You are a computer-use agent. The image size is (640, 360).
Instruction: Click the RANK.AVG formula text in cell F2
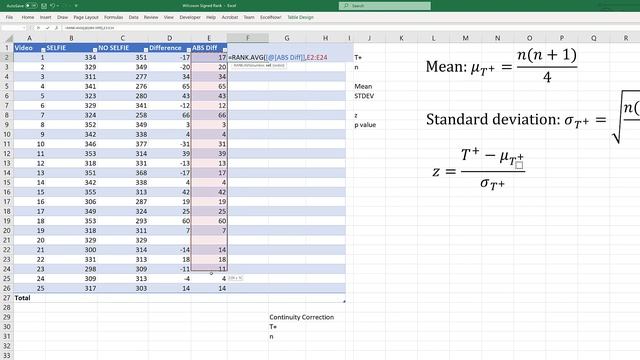click(x=278, y=58)
